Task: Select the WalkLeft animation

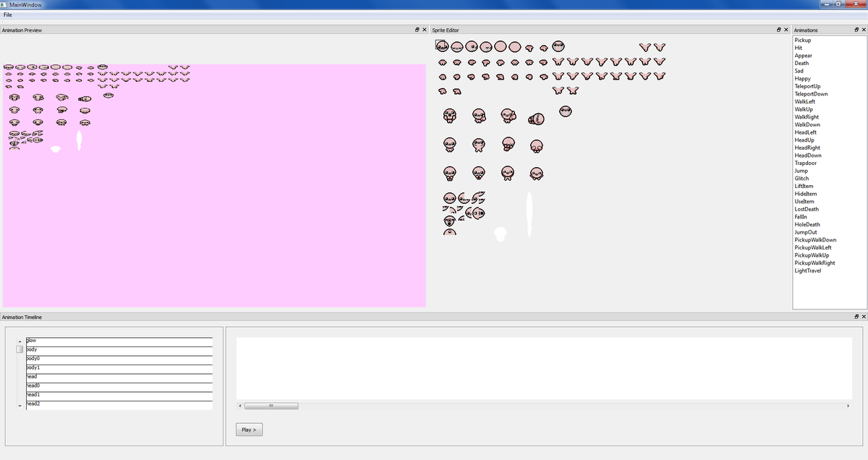Action: pos(829,102)
